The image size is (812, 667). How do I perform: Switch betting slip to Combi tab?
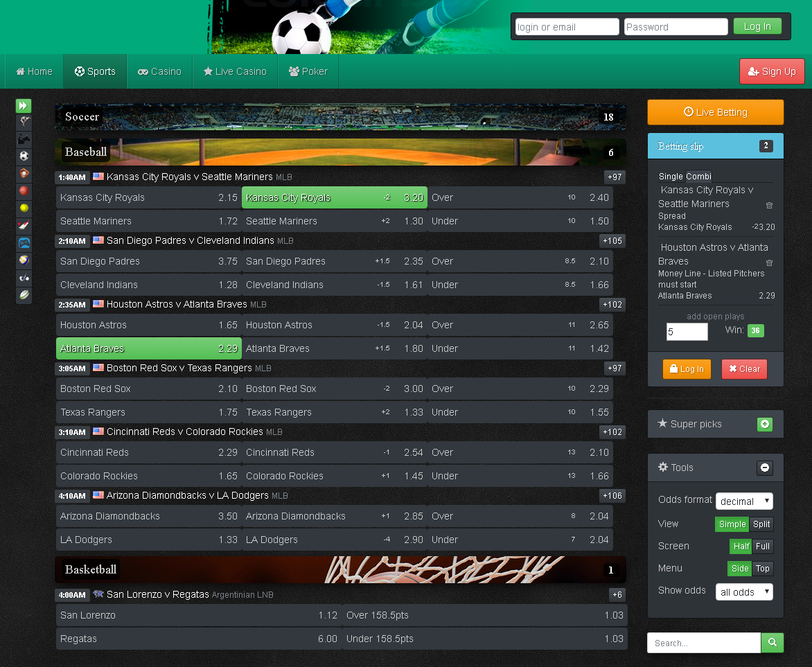coord(698,177)
